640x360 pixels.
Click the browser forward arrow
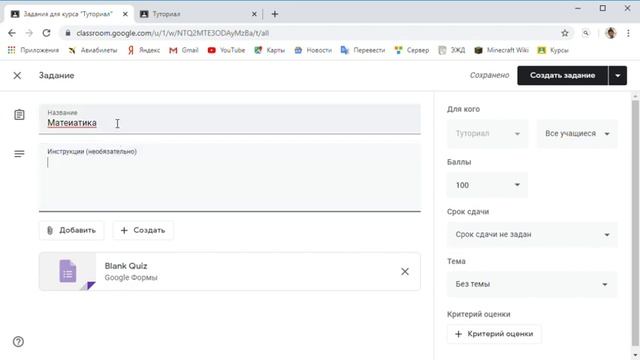[x=29, y=33]
